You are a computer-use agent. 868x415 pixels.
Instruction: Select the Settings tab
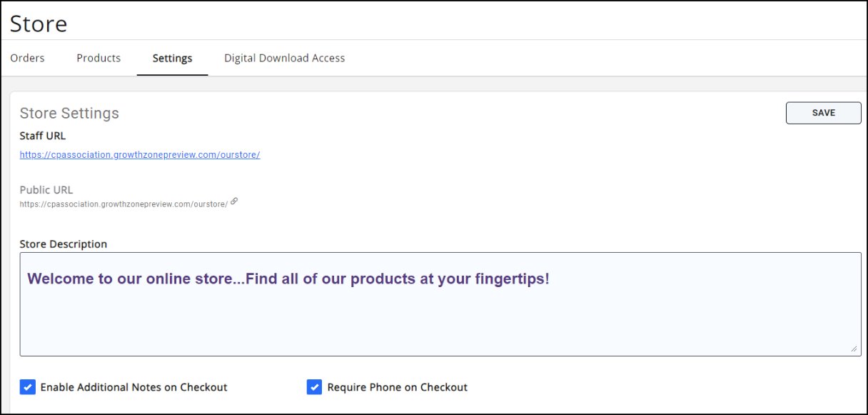click(172, 59)
